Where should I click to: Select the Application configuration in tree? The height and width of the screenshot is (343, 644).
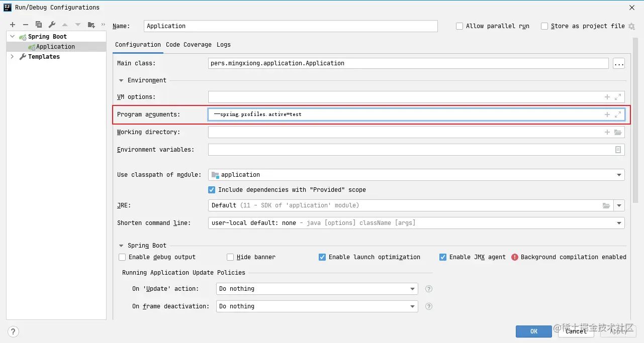tap(55, 47)
